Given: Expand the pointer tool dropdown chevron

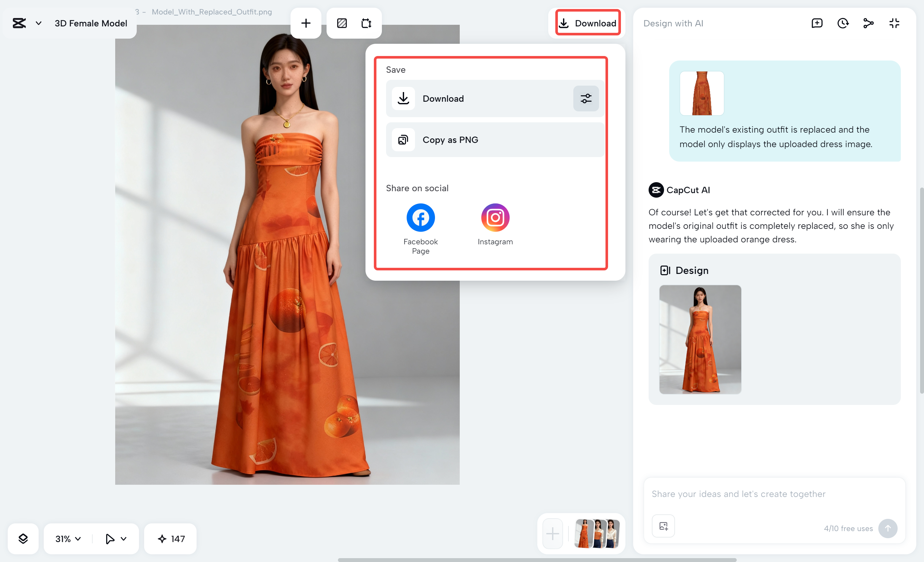Looking at the screenshot, I should [123, 539].
